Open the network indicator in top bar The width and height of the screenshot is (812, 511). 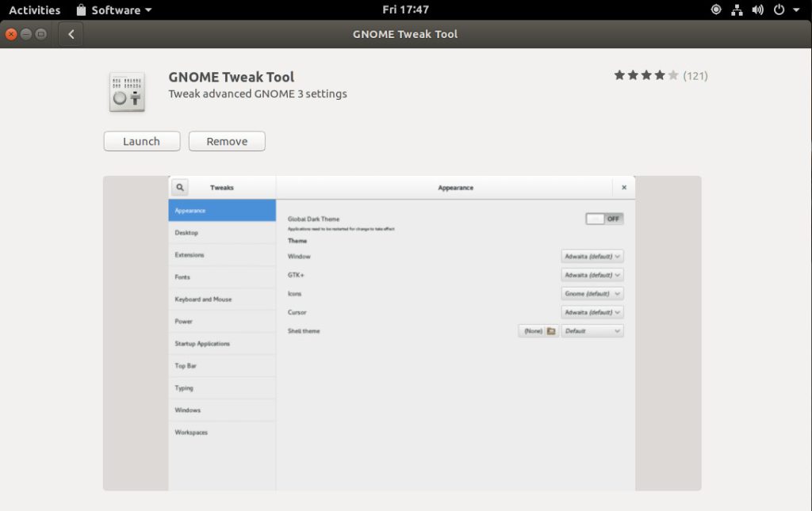[x=737, y=10]
